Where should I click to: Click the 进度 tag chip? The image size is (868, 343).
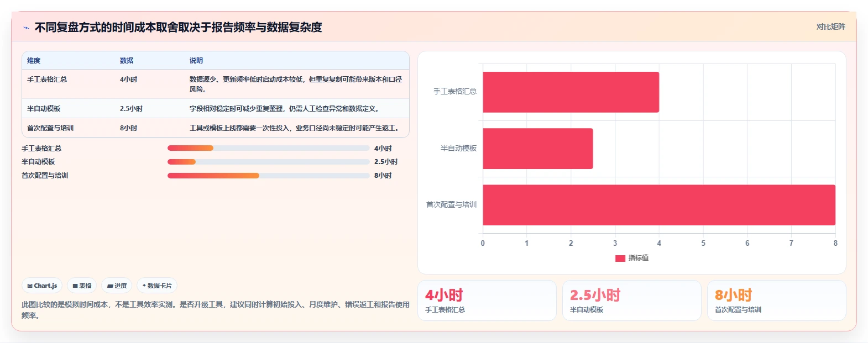point(117,286)
